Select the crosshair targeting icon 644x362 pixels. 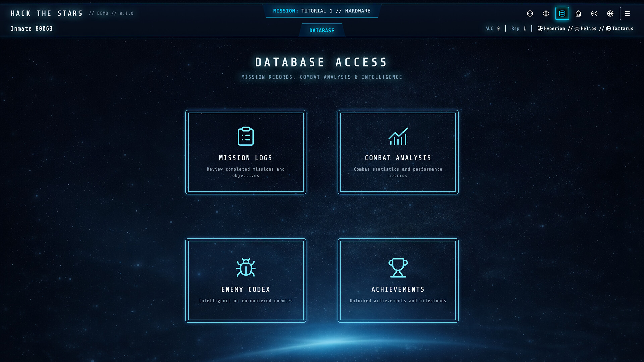click(x=530, y=14)
